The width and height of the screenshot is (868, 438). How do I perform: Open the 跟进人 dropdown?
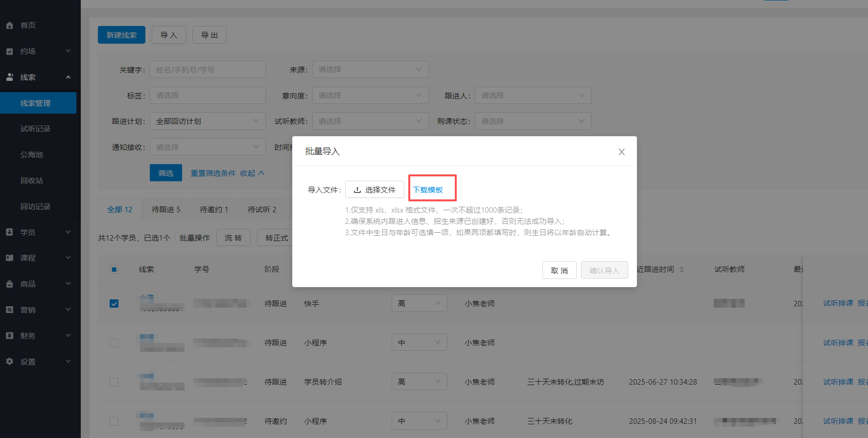(x=533, y=96)
